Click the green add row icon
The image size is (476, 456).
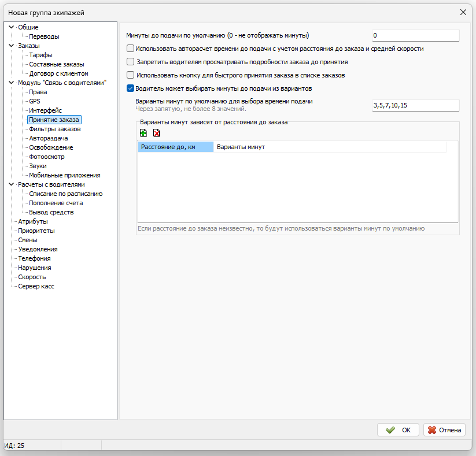pos(143,133)
